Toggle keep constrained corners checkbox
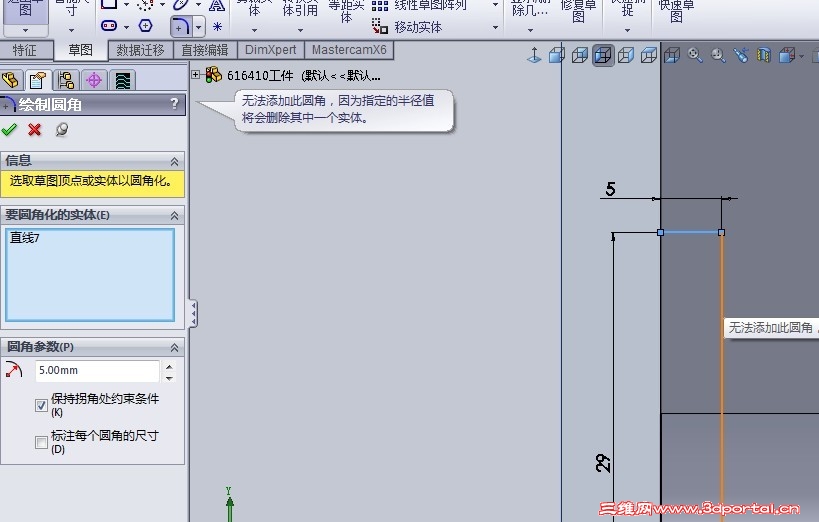This screenshot has height=522, width=819. (41, 405)
